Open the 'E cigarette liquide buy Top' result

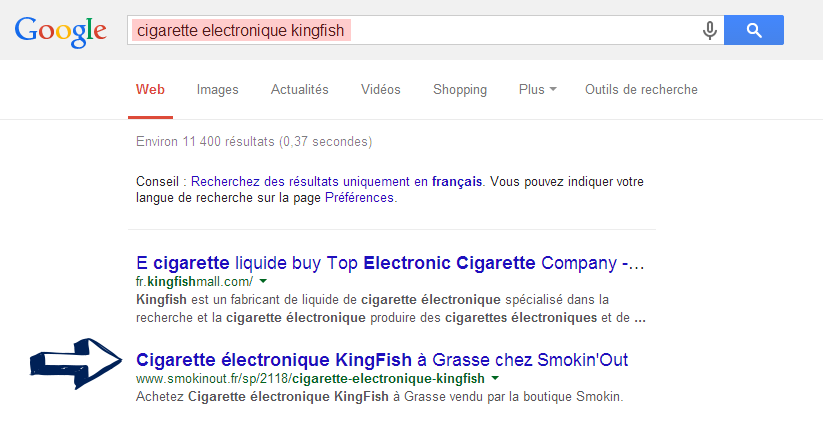[390, 265]
